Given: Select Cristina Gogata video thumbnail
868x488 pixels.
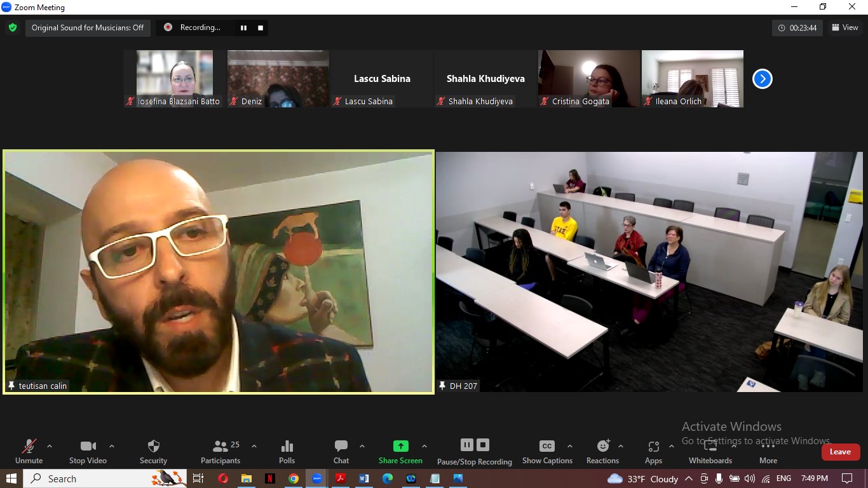Looking at the screenshot, I should (x=589, y=79).
